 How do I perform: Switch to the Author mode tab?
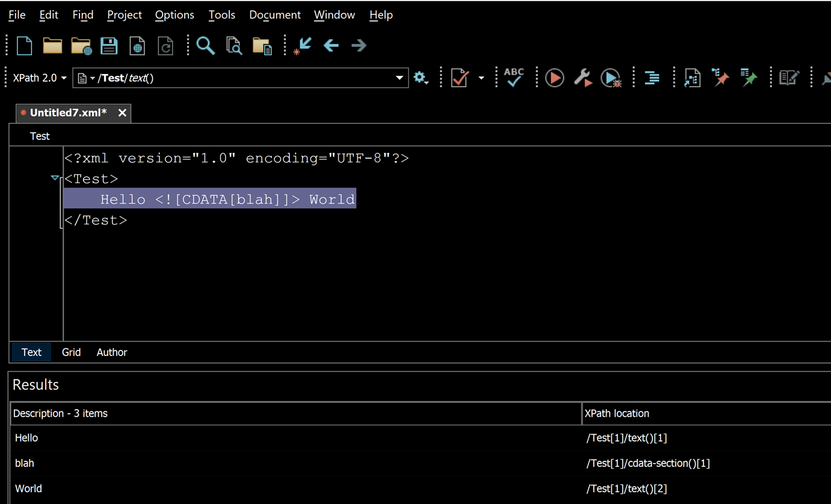click(112, 352)
